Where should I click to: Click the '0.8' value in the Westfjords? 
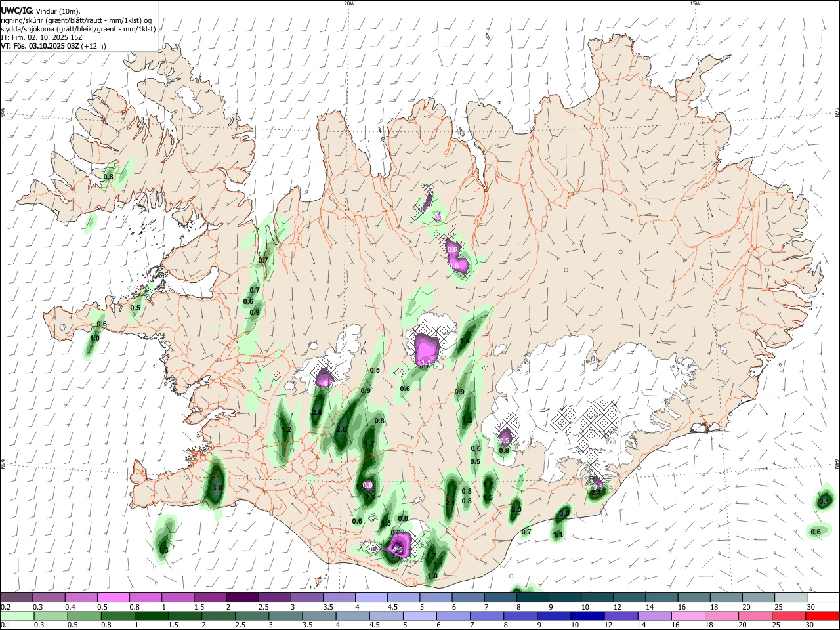pos(109,177)
